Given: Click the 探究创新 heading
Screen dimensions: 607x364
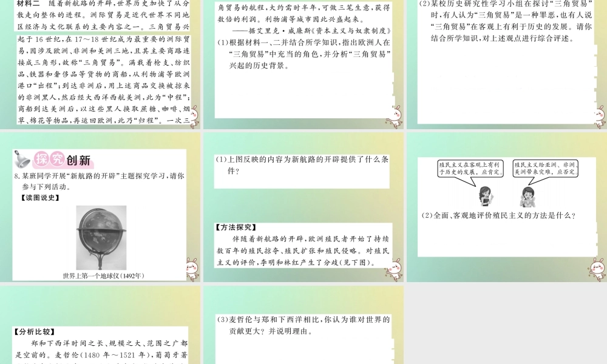Looking at the screenshot, I should pos(62,160).
